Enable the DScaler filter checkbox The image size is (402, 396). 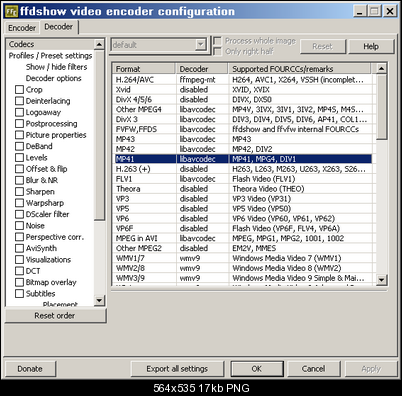tap(20, 214)
